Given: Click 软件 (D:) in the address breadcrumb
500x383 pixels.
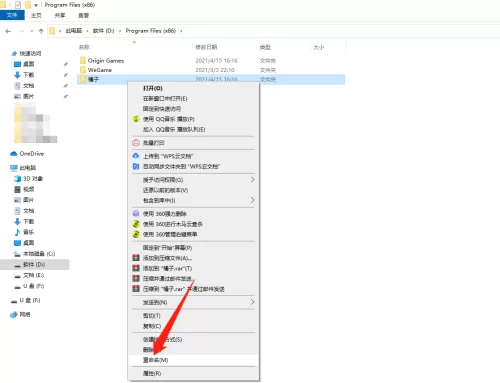Looking at the screenshot, I should (x=103, y=31).
